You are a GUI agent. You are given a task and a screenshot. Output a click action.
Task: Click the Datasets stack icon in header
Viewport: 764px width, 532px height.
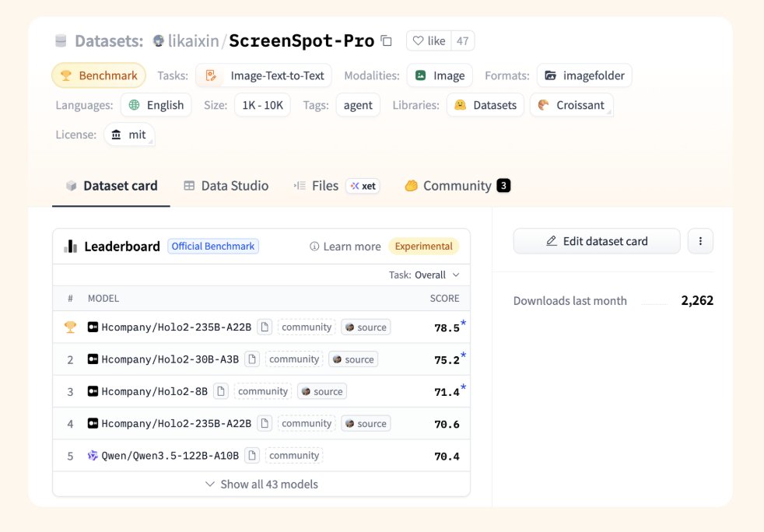point(61,41)
